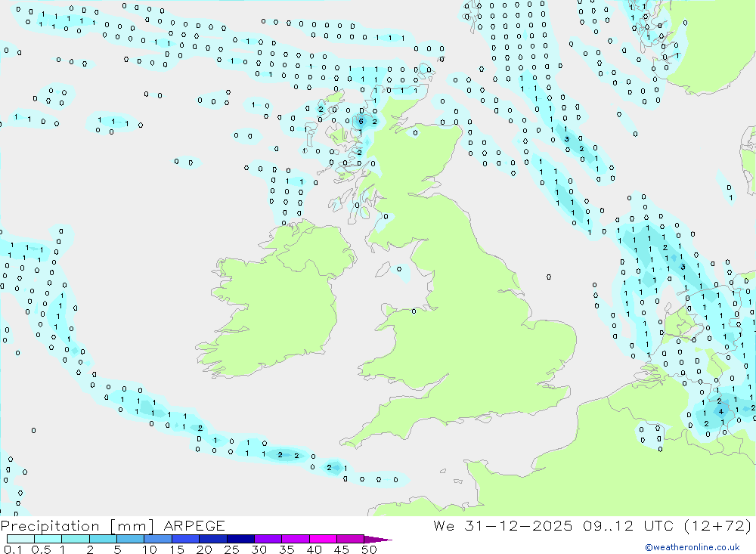Click the 0.1–0.5 mm lightest cyan legend swatch
Image resolution: width=756 pixels, height=554 pixels.
pyautogui.click(x=20, y=539)
